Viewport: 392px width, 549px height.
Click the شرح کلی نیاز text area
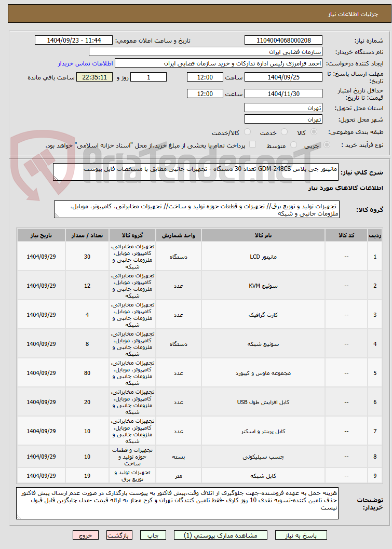196,172
